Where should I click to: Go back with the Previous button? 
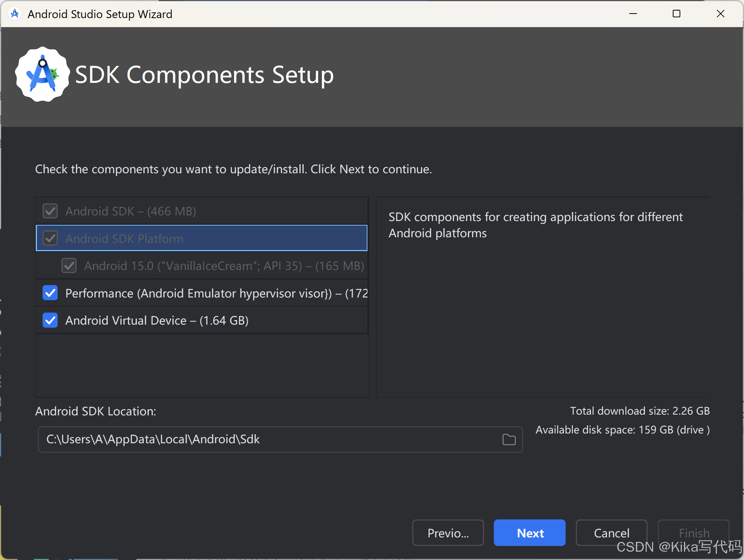(x=448, y=533)
